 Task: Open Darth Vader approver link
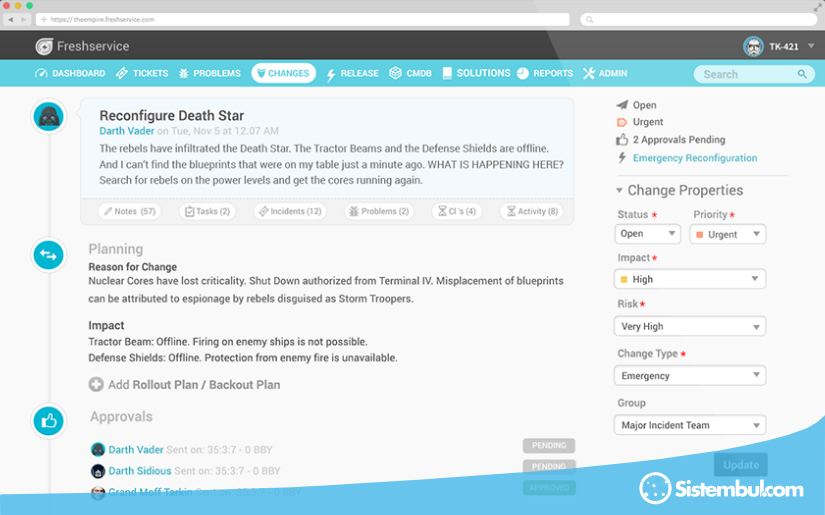click(x=136, y=450)
